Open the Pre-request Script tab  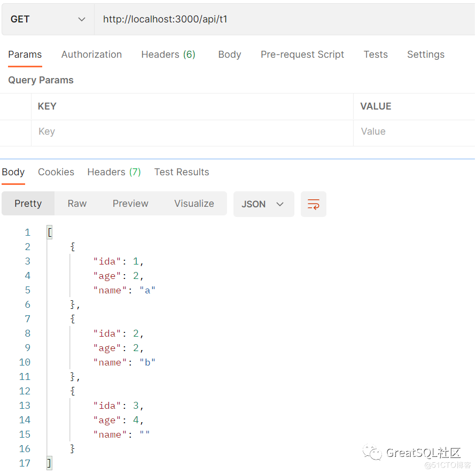(x=302, y=55)
